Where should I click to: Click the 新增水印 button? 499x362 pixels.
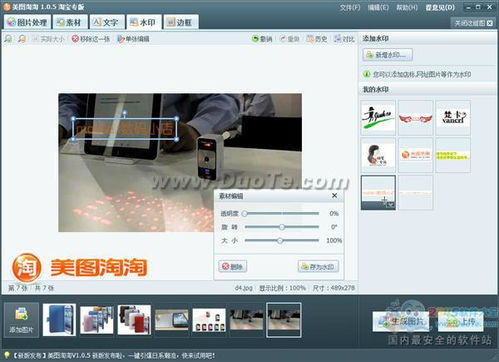387,55
